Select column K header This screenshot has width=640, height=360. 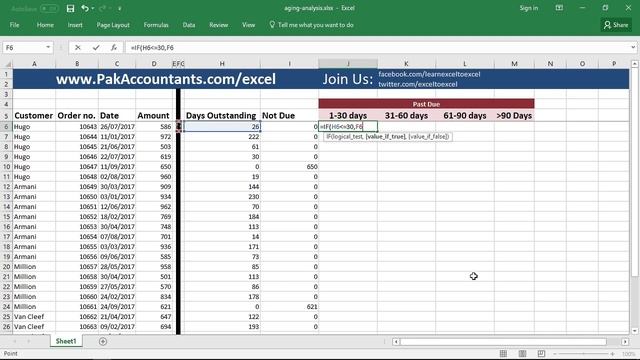(x=406, y=64)
